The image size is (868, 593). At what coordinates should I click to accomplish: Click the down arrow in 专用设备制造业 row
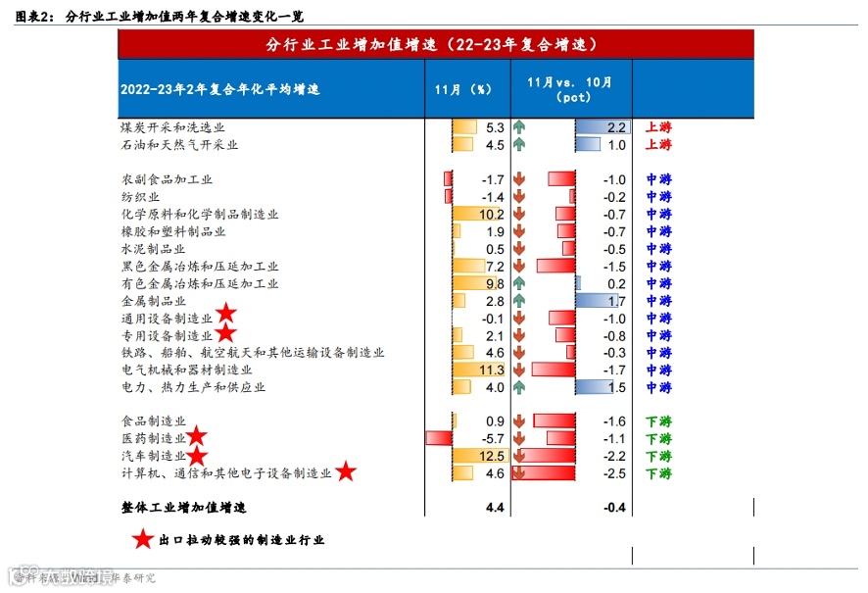(518, 335)
